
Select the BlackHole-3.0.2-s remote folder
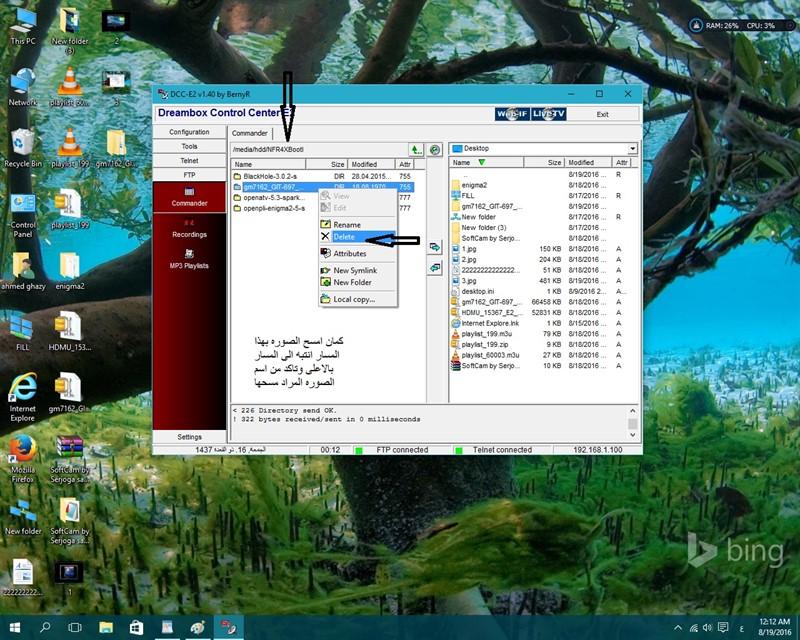(323, 176)
